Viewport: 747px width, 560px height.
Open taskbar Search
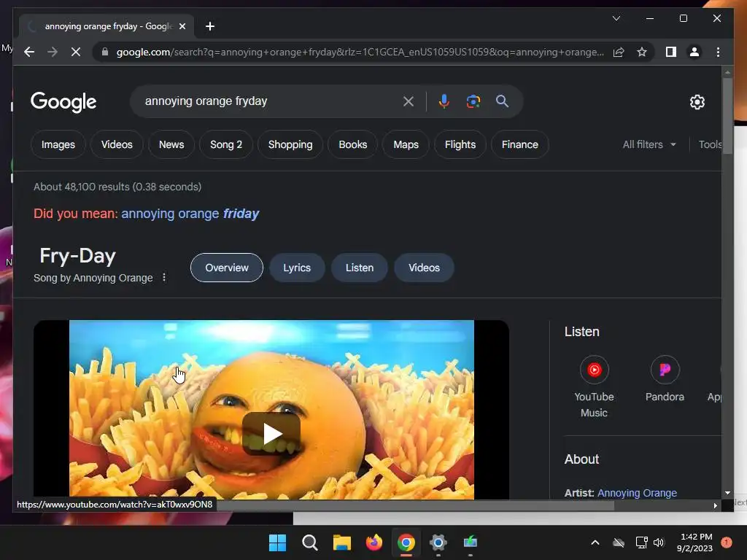tap(309, 542)
